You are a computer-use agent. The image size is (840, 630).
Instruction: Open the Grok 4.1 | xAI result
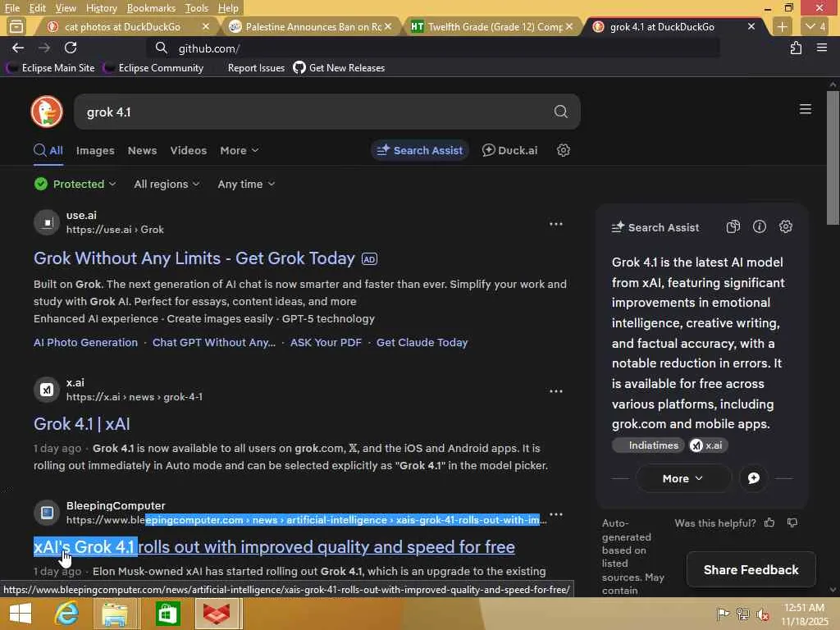click(82, 424)
